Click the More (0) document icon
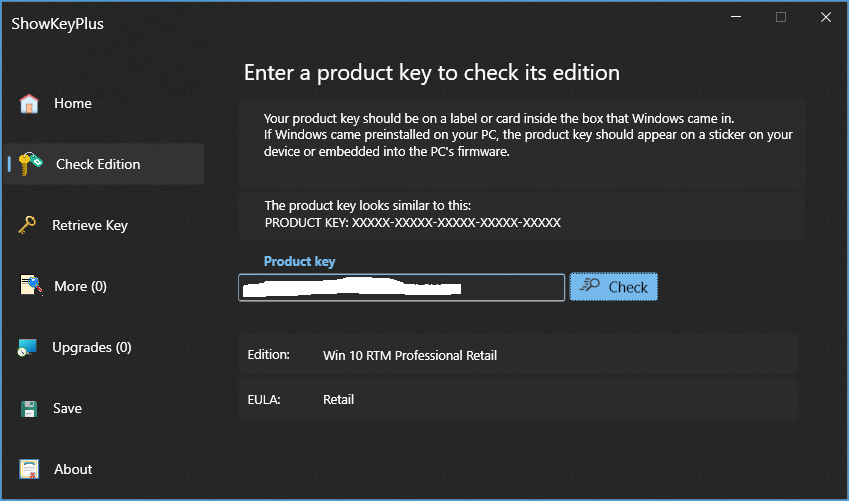Screen dimensions: 849x501 (x=31, y=285)
